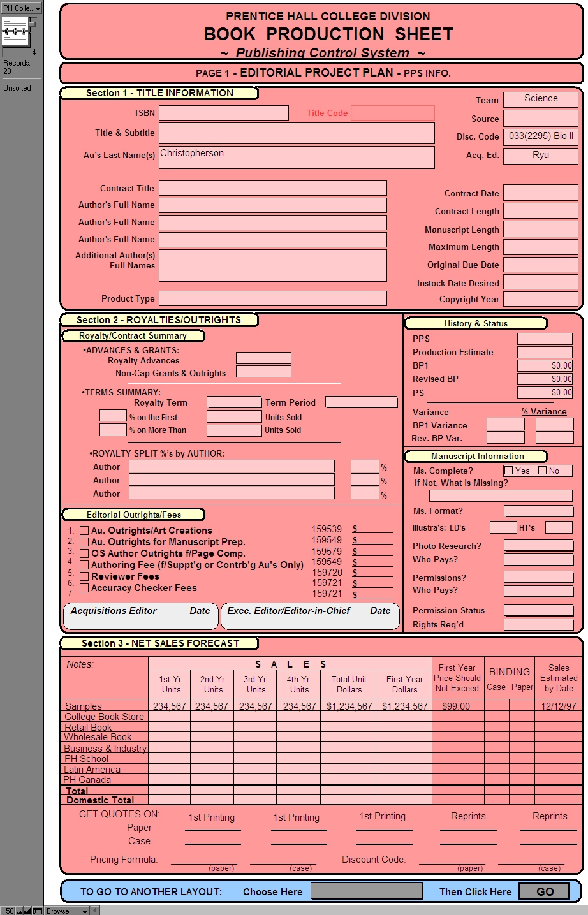Click the Instock Date Desired field
Viewport: 588px width, 915px height.
[541, 282]
